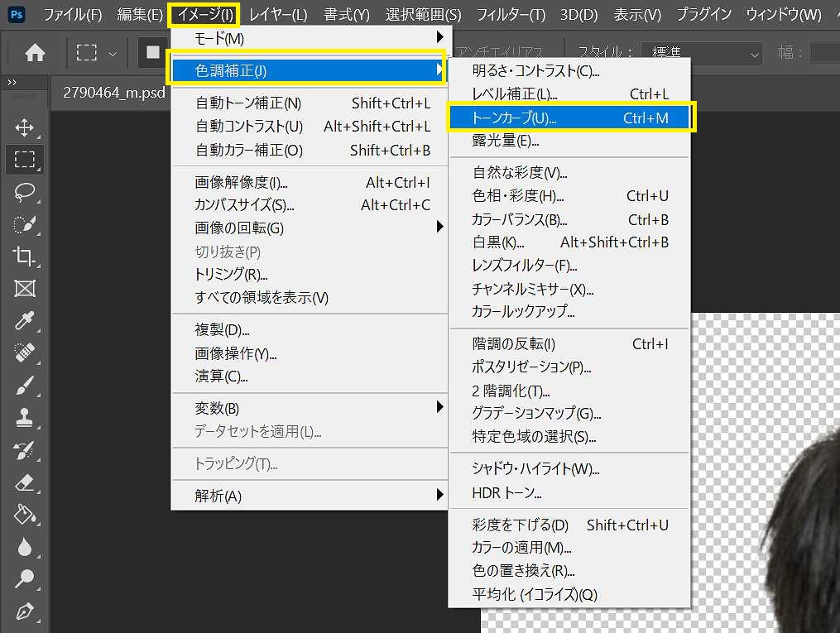Select the Brush tool

click(x=25, y=386)
